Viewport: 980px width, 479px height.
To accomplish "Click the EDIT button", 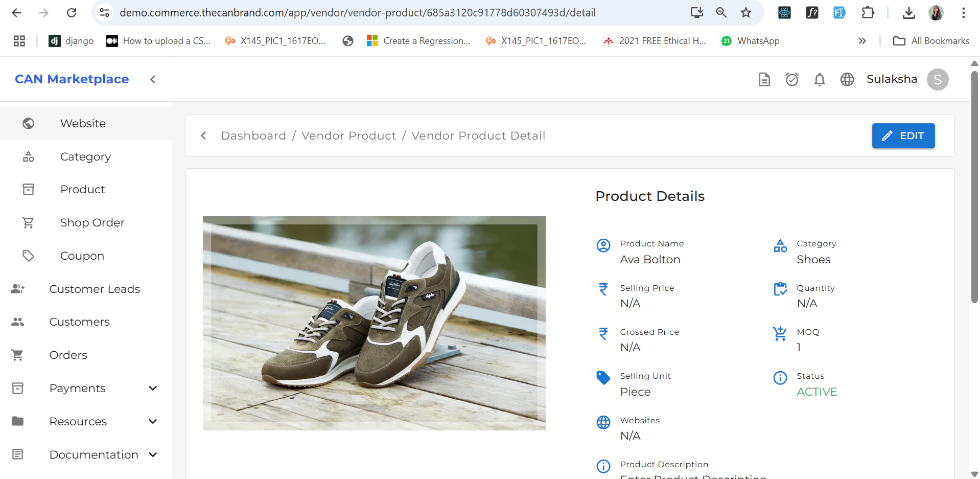I will point(902,135).
